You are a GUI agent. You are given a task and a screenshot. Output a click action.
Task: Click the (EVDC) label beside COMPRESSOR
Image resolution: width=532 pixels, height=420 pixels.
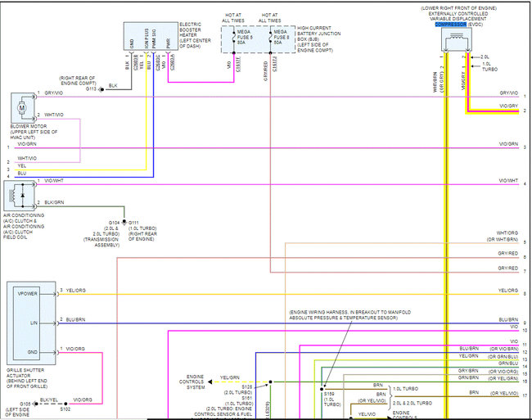click(475, 25)
